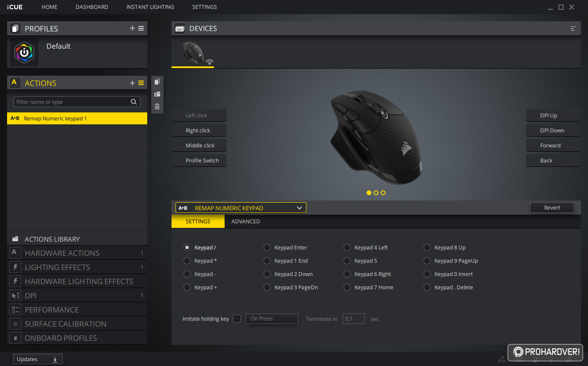Click the Hardware Lighting Effects icon
This screenshot has height=366, width=588.
[15, 281]
